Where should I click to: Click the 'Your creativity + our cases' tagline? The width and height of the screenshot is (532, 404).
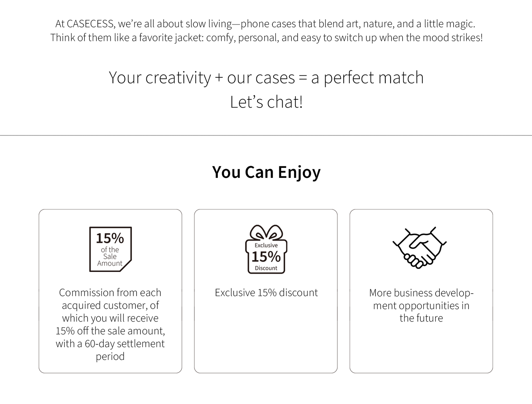tap(266, 78)
